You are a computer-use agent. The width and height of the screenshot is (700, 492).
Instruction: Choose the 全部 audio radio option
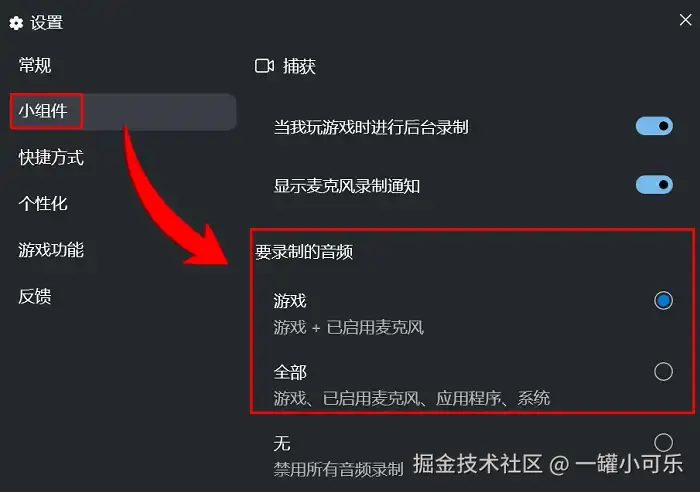coord(663,371)
